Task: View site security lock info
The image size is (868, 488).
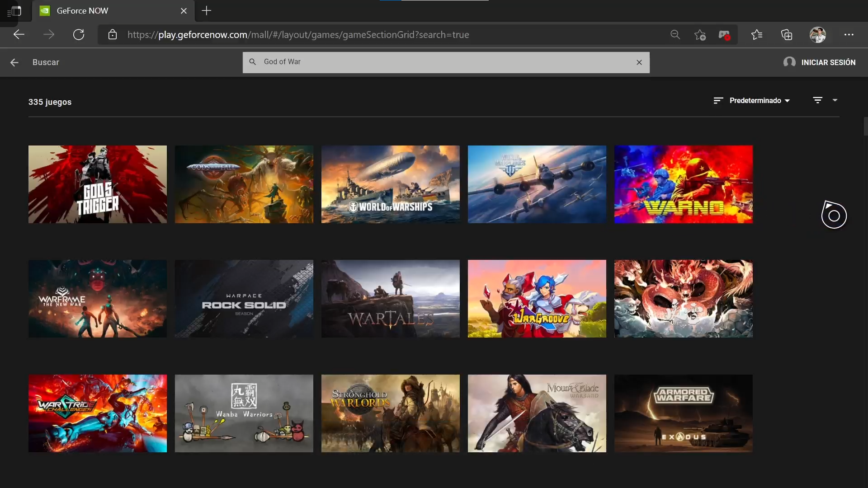Action: [x=113, y=35]
